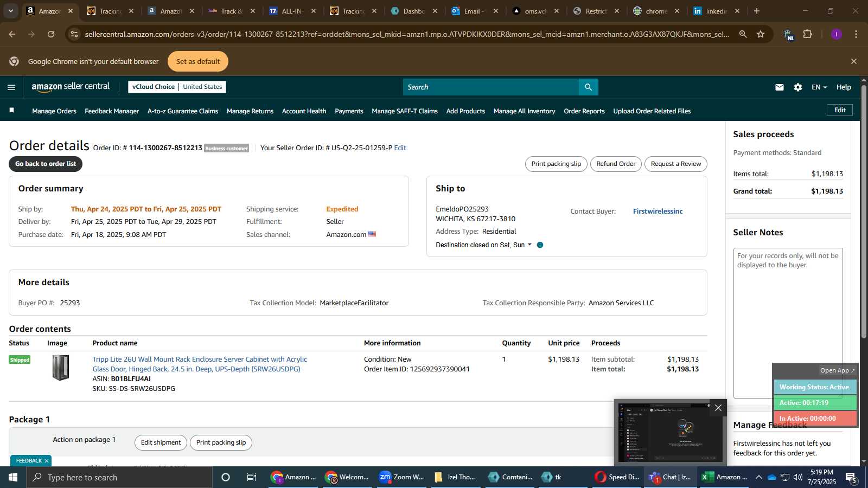Open the Tripp Lite 26U product link
The height and width of the screenshot is (488, 868).
click(200, 364)
